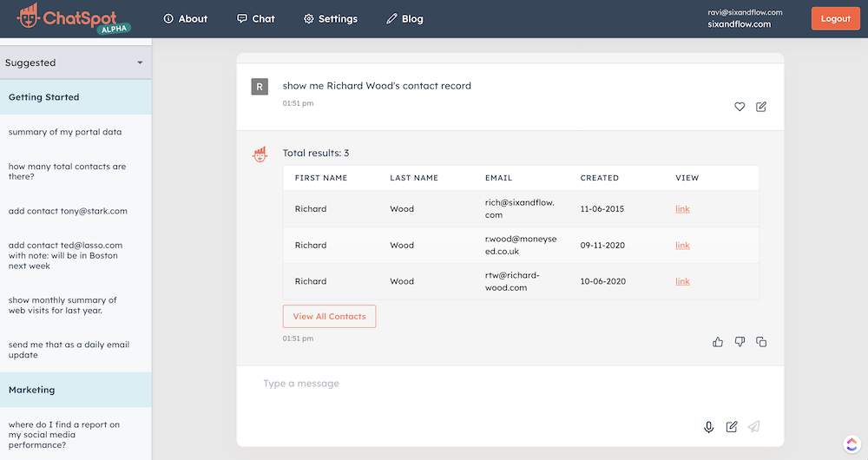The height and width of the screenshot is (460, 868).
Task: Choose 'add contact tony@stark.com' prompt
Action: [68, 211]
